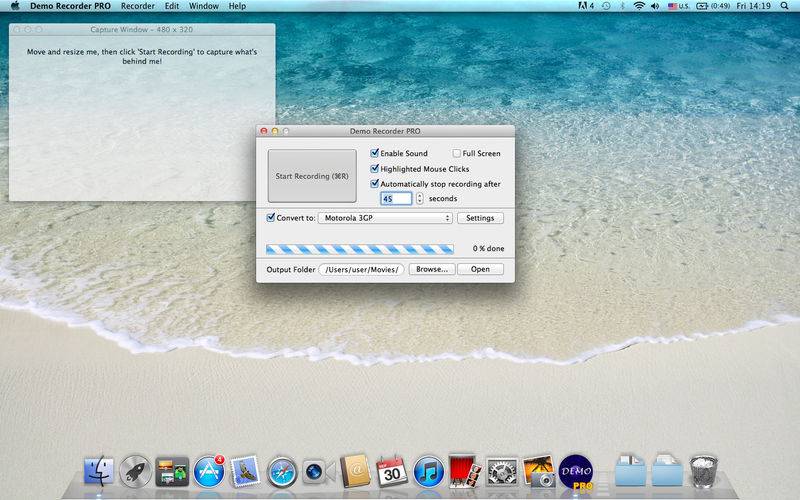Click the '0 % done' status text
This screenshot has width=800, height=500.
pos(488,248)
